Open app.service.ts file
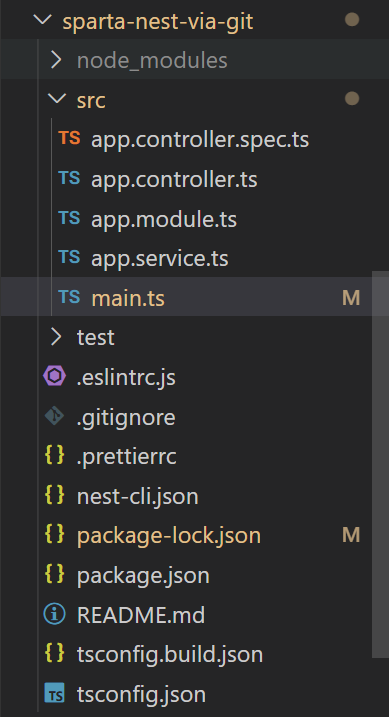This screenshot has width=389, height=717. pyautogui.click(x=160, y=259)
